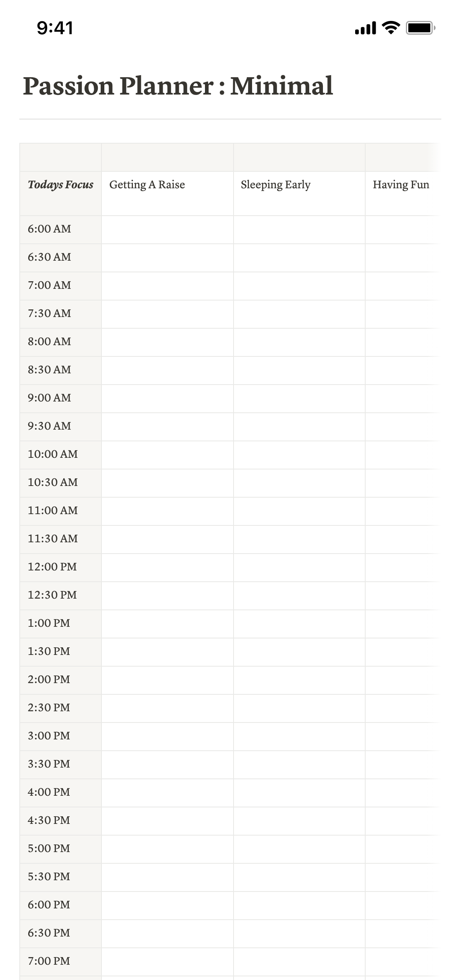Viewport: 453px width, 980px height.
Task: Click the 7:00 PM time label
Action: (x=49, y=961)
